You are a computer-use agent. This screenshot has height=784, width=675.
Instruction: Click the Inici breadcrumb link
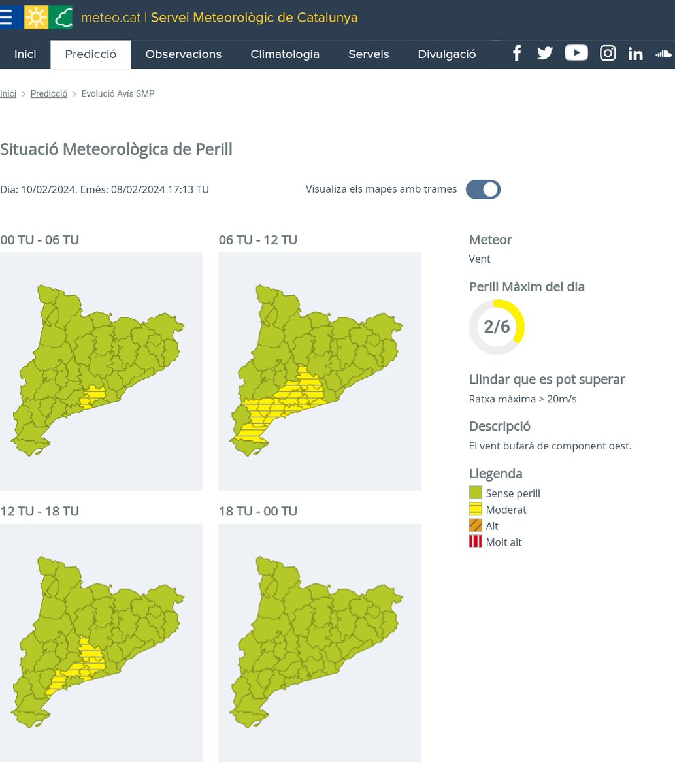(x=8, y=94)
